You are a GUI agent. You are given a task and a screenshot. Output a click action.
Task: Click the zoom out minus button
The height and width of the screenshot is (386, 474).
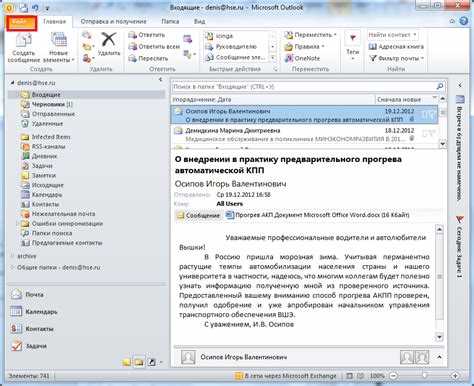(394, 376)
